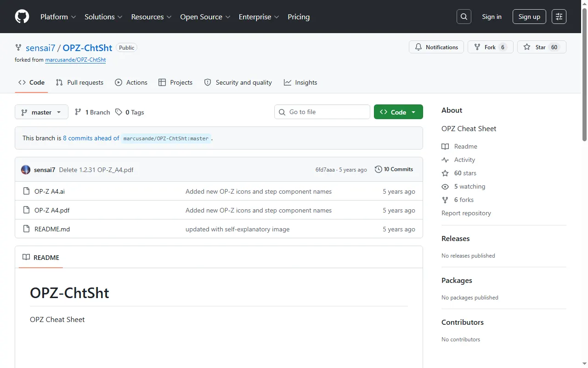Click the bell icon for Notifications

418,47
